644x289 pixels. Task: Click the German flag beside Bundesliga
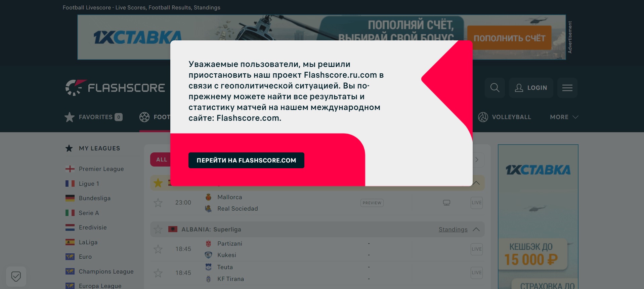click(x=70, y=198)
